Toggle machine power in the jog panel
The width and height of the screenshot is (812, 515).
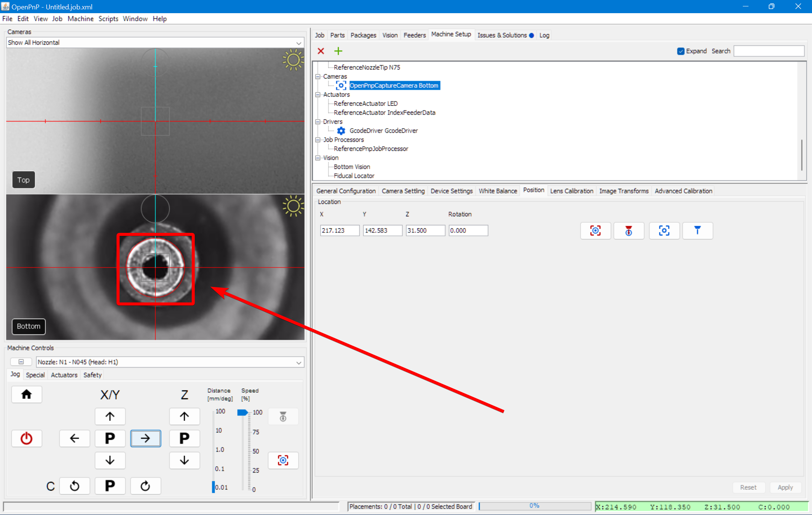pyautogui.click(x=27, y=438)
